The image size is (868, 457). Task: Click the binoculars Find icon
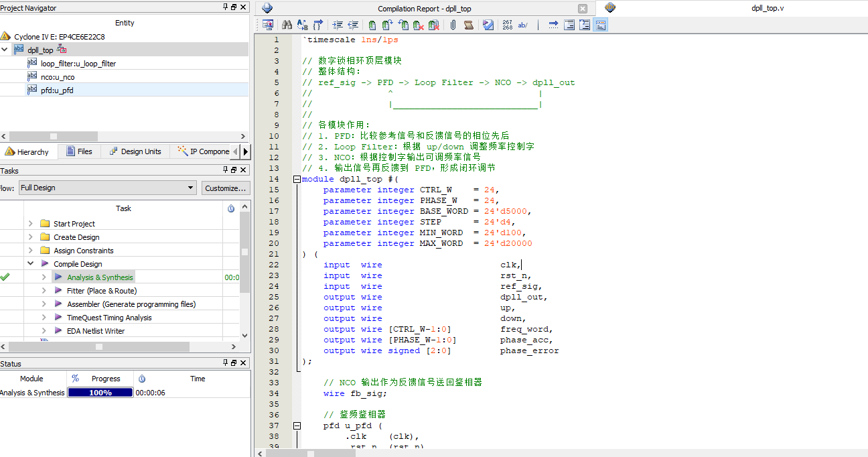[x=287, y=25]
